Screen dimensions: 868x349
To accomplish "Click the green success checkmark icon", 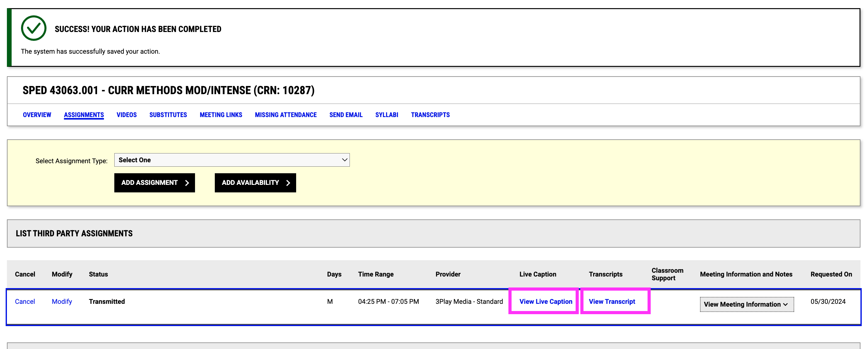I will click(x=34, y=28).
